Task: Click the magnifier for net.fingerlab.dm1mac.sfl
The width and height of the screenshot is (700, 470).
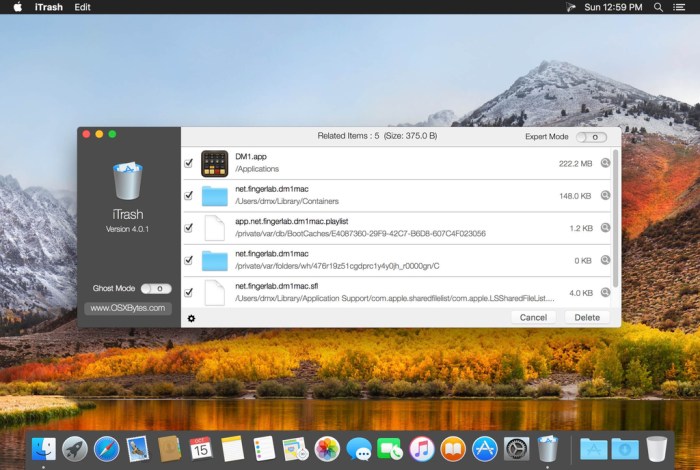Action: (x=605, y=292)
